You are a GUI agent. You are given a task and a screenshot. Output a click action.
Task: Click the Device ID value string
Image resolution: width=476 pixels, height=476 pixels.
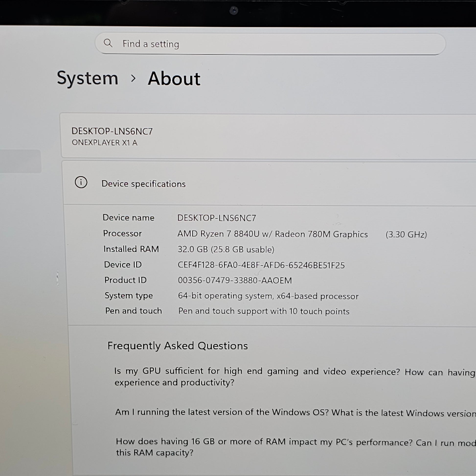coord(261,265)
